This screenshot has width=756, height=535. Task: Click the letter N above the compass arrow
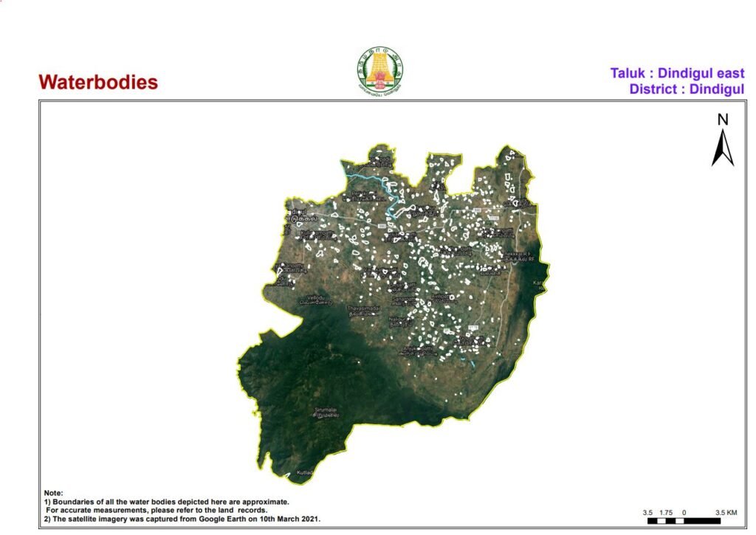[x=723, y=120]
